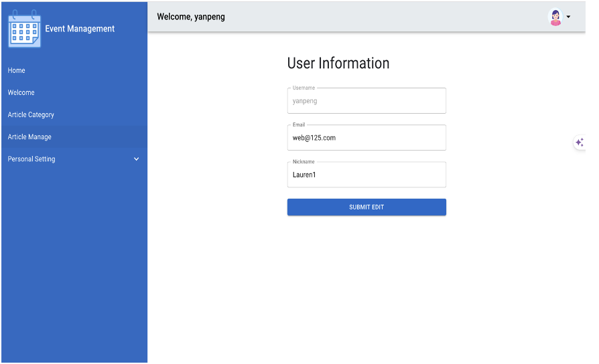Select Welcome in the sidebar

pos(21,92)
